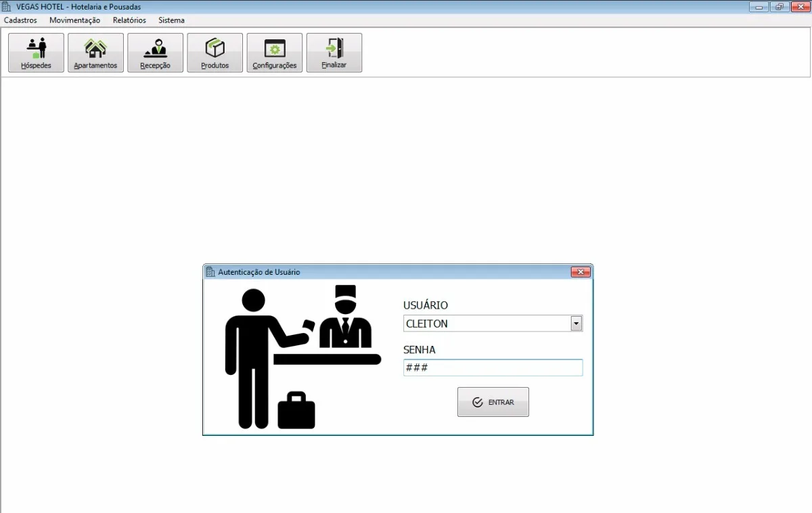The height and width of the screenshot is (513, 812).
Task: Open the Produtos box icon
Action: coord(215,49)
